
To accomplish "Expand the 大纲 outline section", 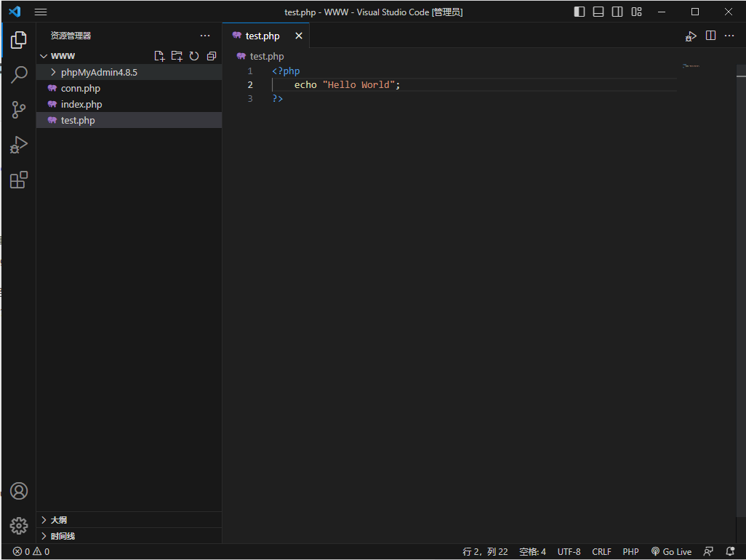I will pyautogui.click(x=129, y=520).
